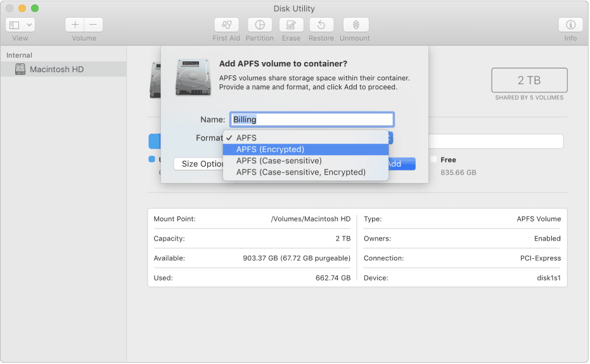Remove volume with the minus button

click(x=93, y=25)
